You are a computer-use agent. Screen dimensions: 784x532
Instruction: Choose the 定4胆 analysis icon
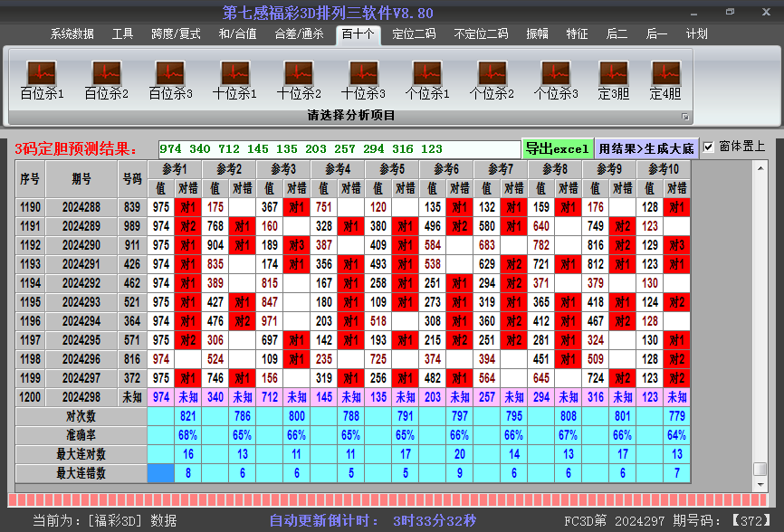tap(665, 80)
